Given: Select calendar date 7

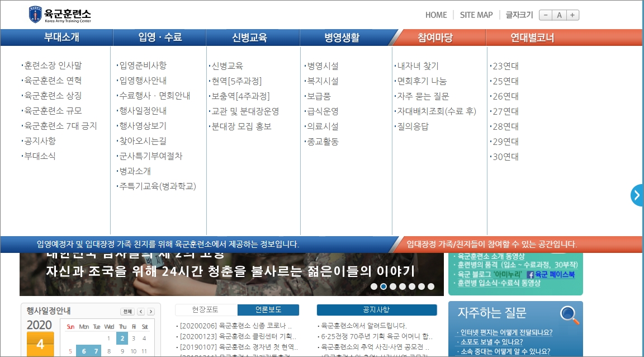Looking at the screenshot, I should click(96, 351).
